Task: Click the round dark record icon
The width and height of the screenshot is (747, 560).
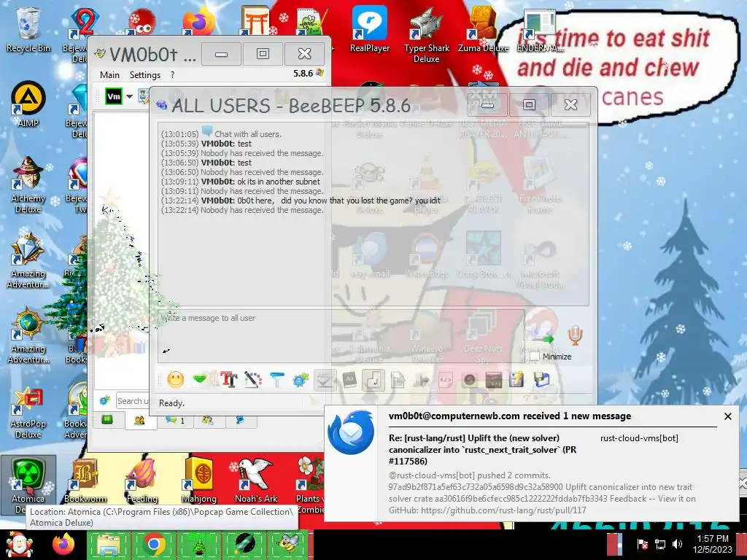Action: click(469, 379)
